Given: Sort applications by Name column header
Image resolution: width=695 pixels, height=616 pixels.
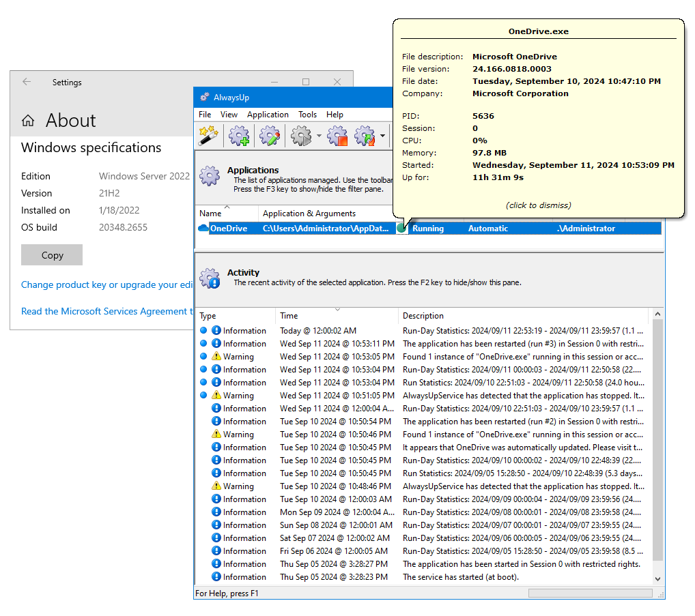Looking at the screenshot, I should click(227, 213).
